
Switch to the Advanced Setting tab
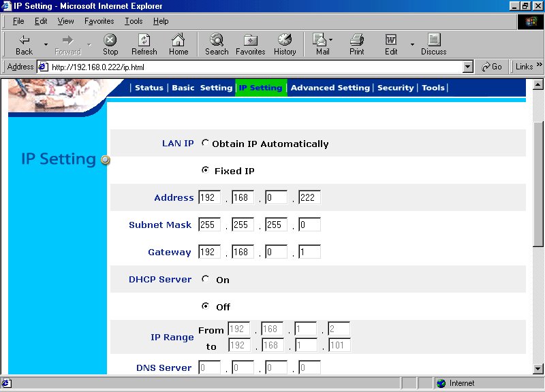click(330, 88)
